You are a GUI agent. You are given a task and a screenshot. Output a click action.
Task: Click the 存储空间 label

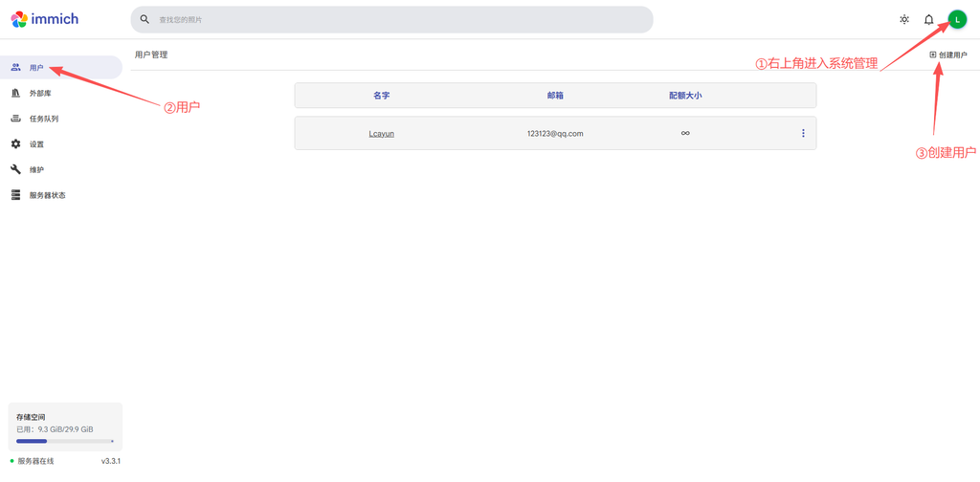coord(31,417)
